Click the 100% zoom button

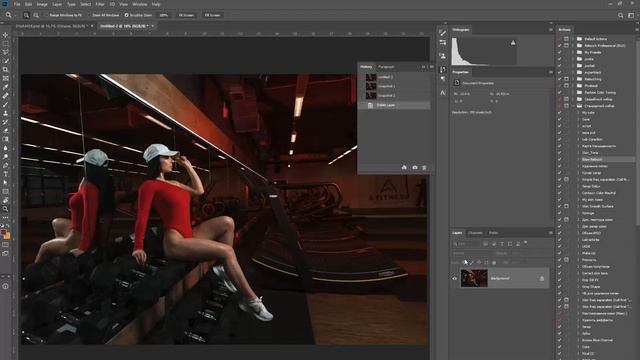click(x=164, y=15)
